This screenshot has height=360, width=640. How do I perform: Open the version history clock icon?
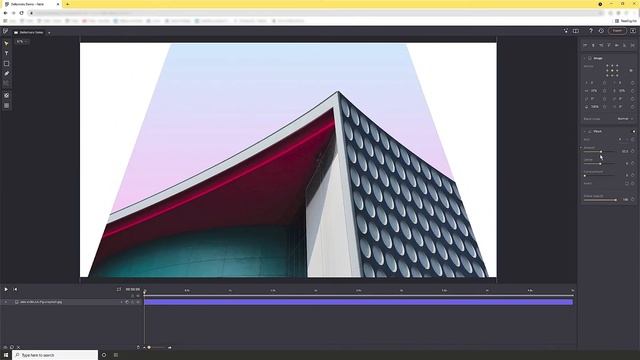point(601,31)
